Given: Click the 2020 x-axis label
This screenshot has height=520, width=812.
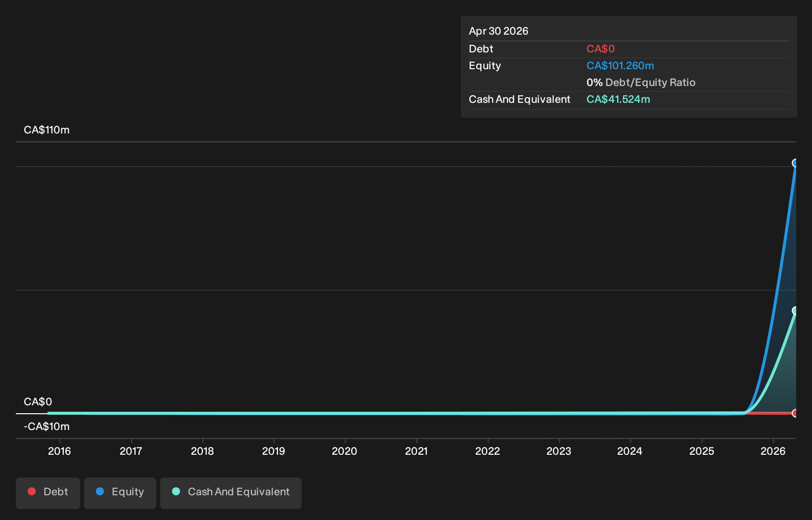Looking at the screenshot, I should [x=345, y=451].
